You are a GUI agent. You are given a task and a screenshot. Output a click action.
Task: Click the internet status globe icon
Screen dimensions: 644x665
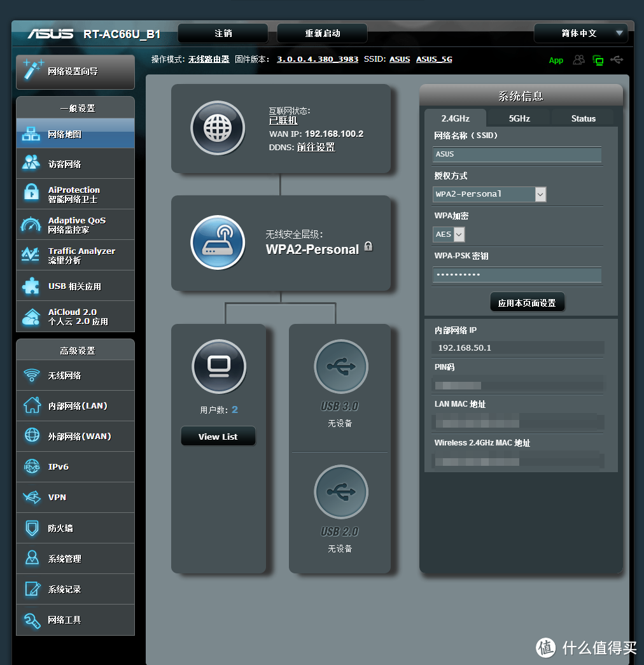click(218, 128)
